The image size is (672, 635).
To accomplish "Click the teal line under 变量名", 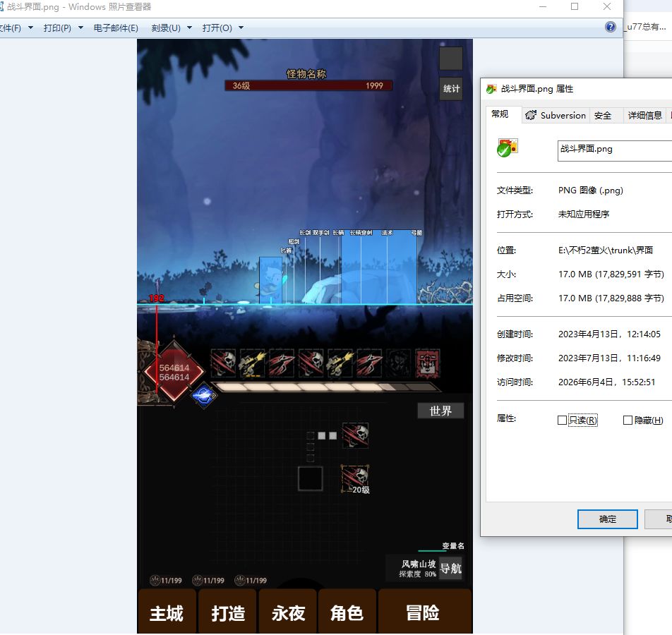I will 432,550.
